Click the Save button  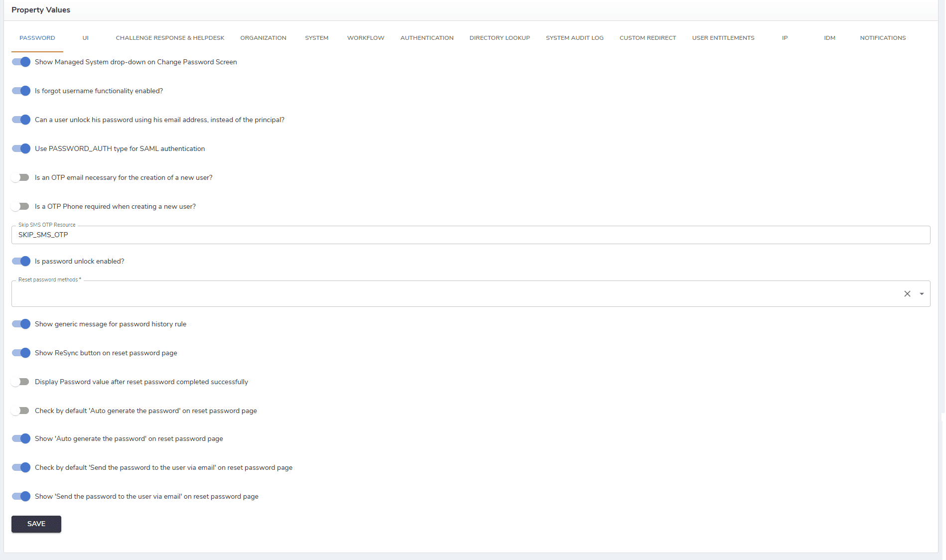point(36,524)
